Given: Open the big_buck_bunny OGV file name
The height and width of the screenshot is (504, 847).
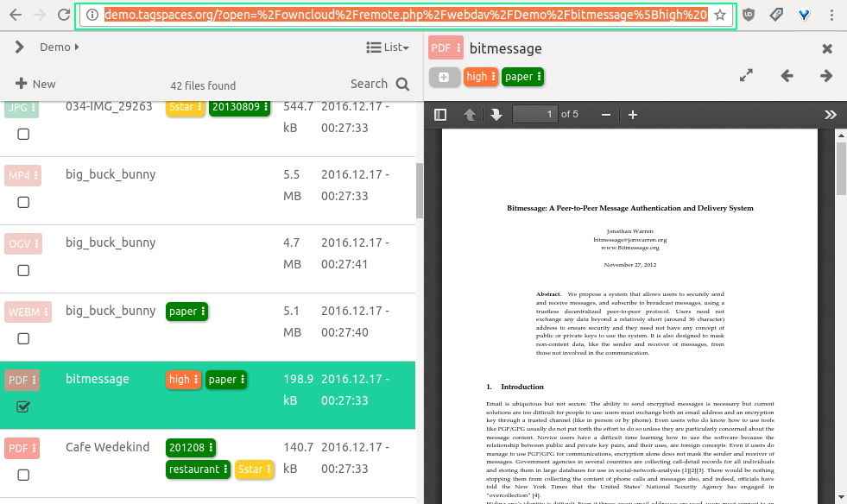Looking at the screenshot, I should [111, 243].
